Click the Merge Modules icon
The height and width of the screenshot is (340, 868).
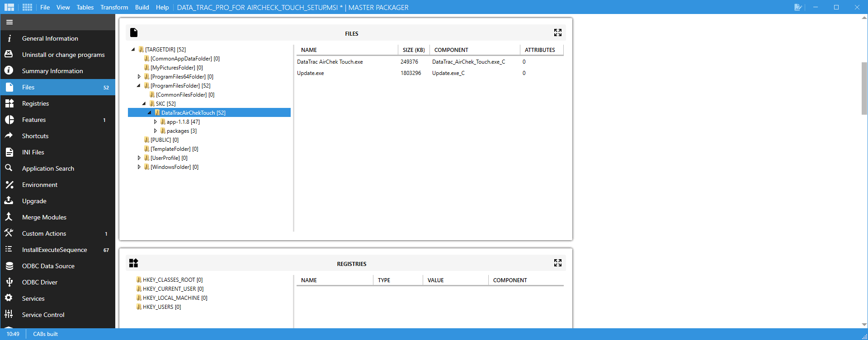point(9,217)
